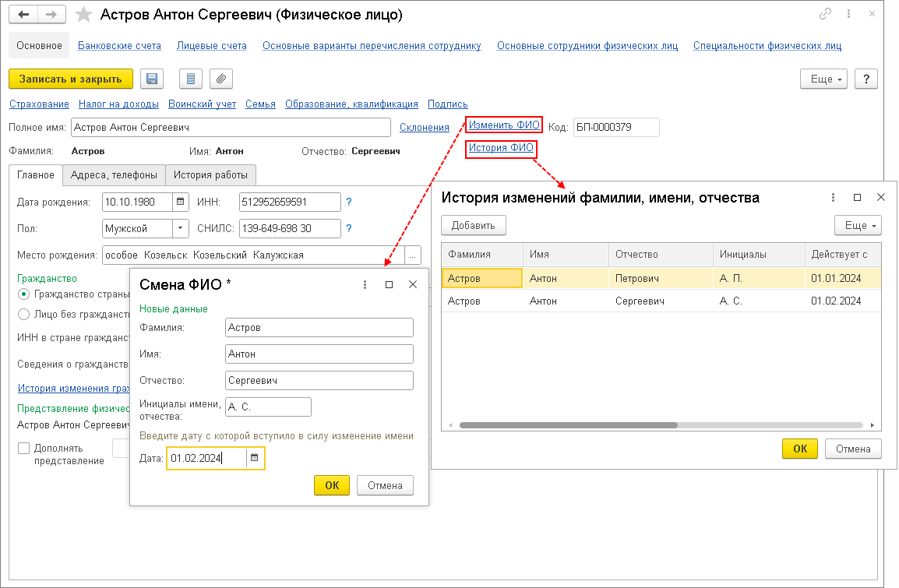Maximize the Смена ФИО dialog
The image size is (899, 588).
click(389, 284)
